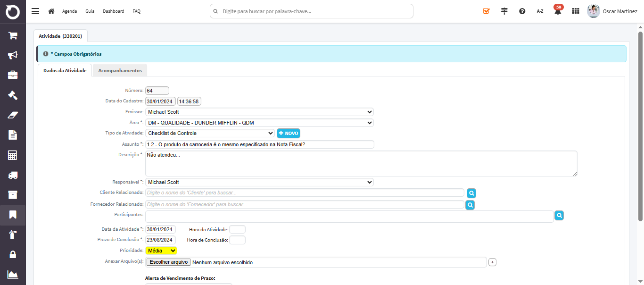The width and height of the screenshot is (644, 285).
Task: Click the Escolher arquivo button
Action: (168, 262)
